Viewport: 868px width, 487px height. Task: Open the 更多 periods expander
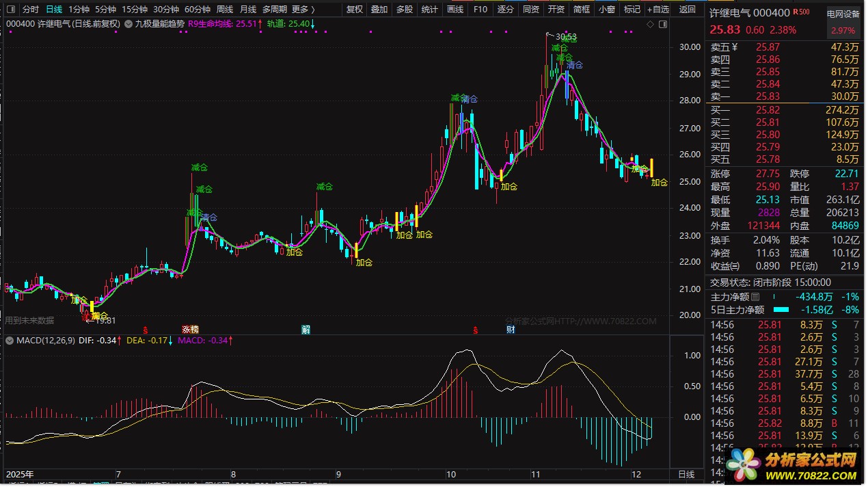click(x=303, y=10)
